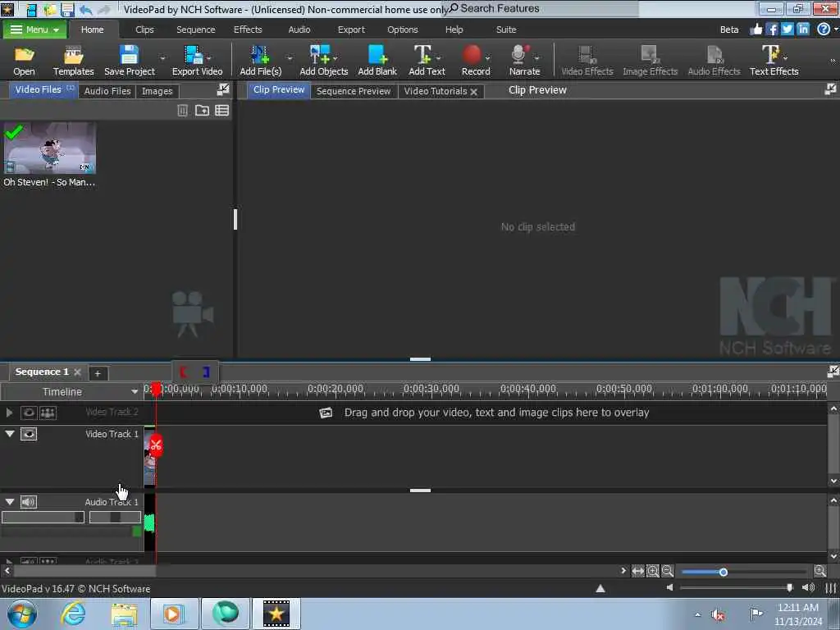Open the Video Tutorials tab
This screenshot has width=840, height=630.
click(435, 91)
